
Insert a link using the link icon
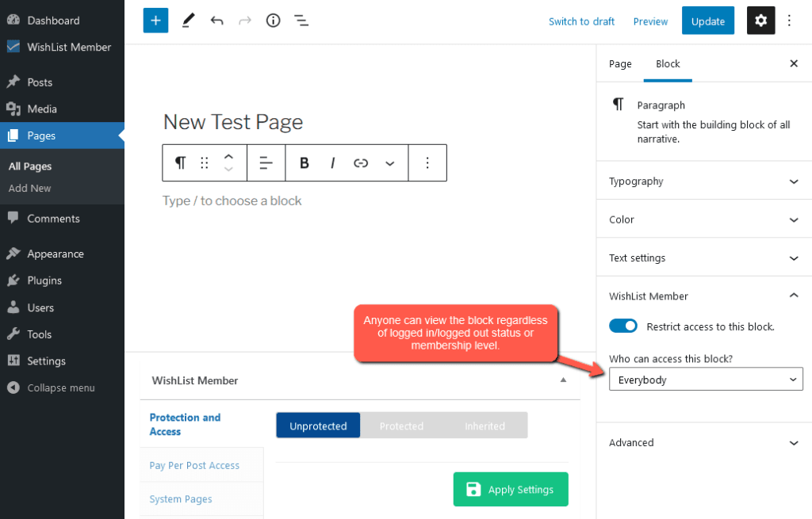point(361,163)
